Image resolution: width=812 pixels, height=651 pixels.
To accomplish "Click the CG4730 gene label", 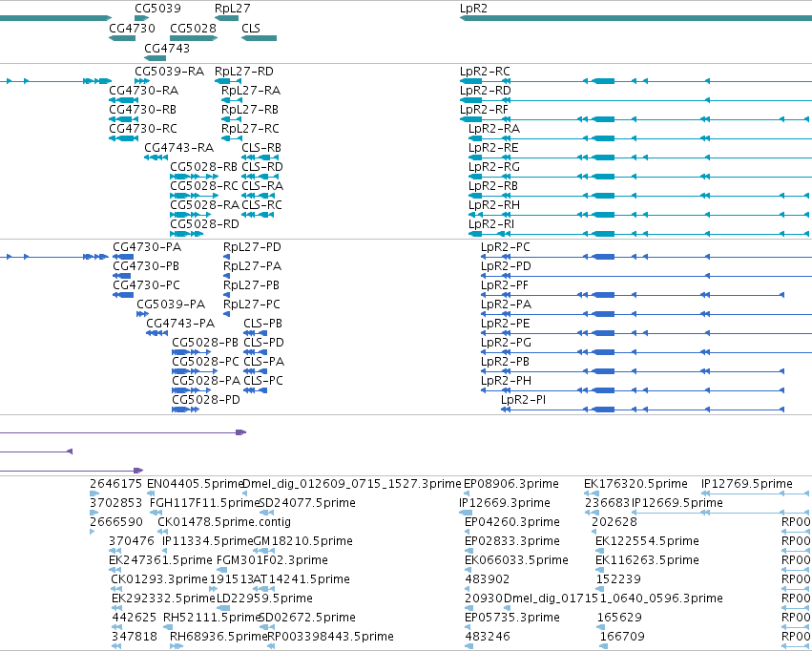I will click(132, 28).
